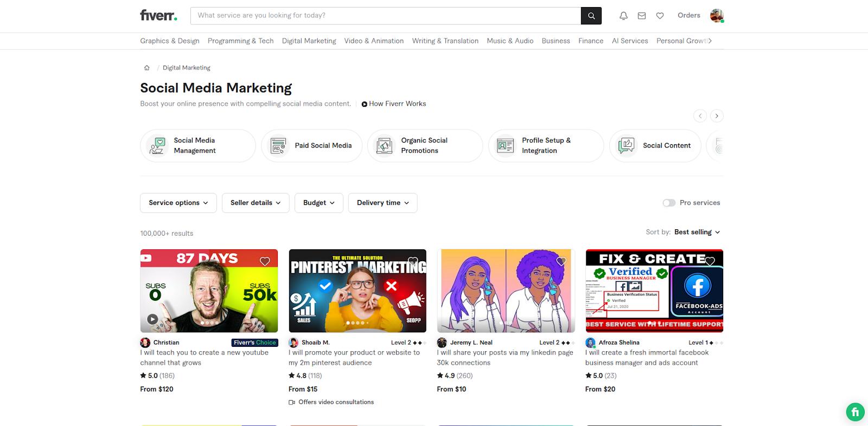The width and height of the screenshot is (868, 426).
Task: Select Organic Social Promotions subcategory
Action: (425, 146)
